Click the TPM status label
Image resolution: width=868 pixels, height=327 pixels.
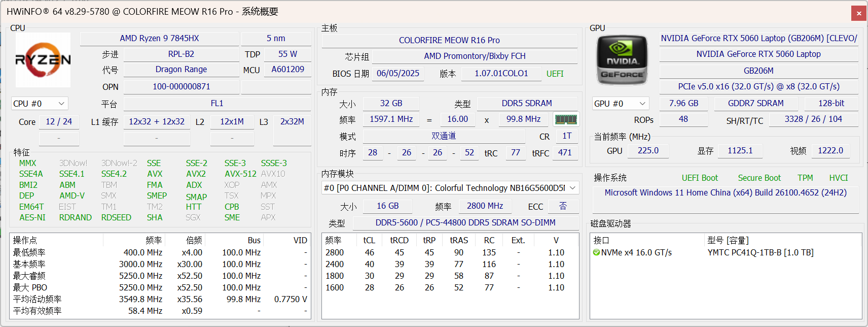pyautogui.click(x=805, y=178)
